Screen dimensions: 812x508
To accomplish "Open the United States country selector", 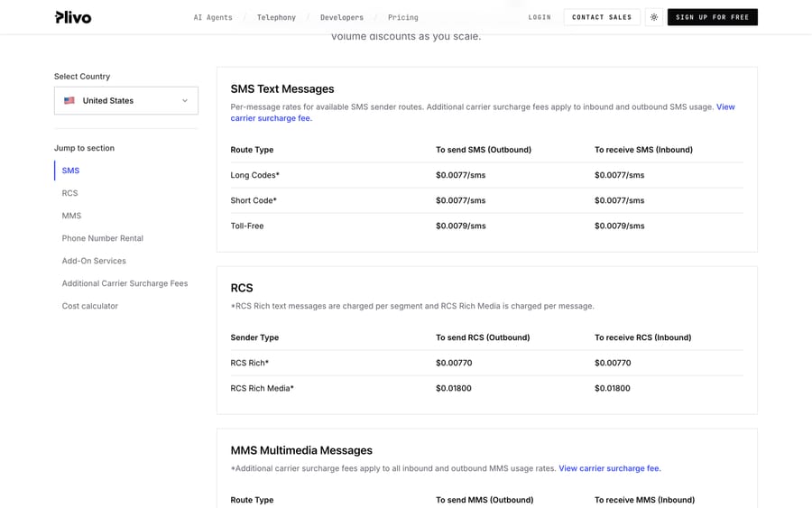I will [x=125, y=100].
